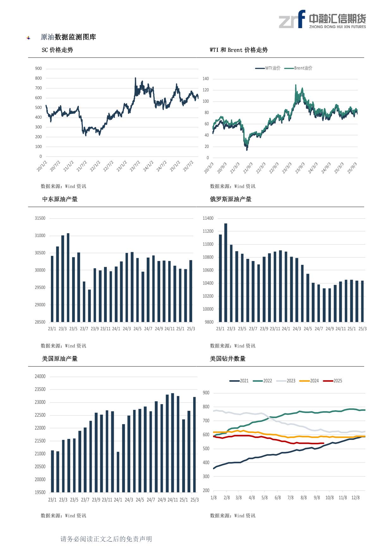Click the tallest bar in 俄罗斯原油产量 chart
This screenshot has width=392, height=554.
(226, 272)
